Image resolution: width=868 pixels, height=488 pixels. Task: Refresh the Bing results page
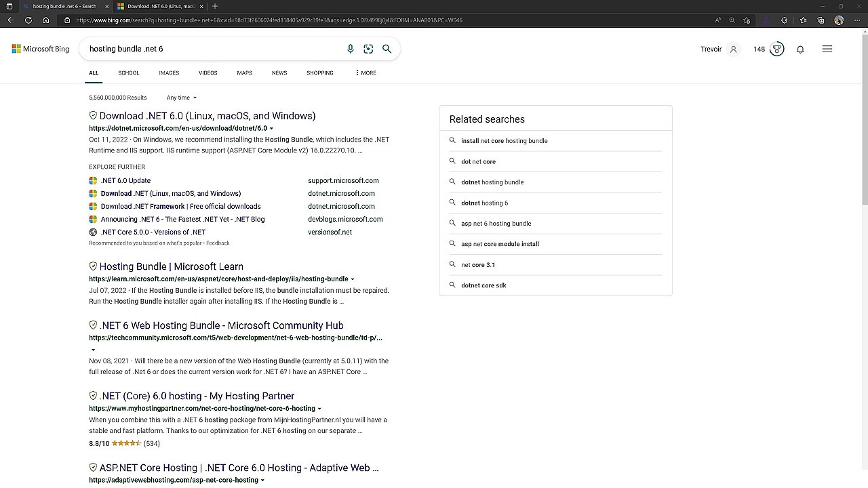(x=28, y=20)
